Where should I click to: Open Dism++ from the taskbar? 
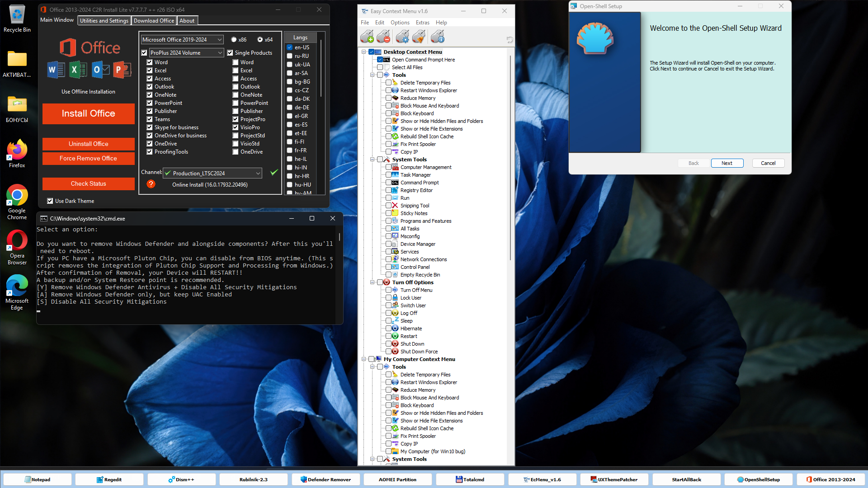tap(181, 479)
